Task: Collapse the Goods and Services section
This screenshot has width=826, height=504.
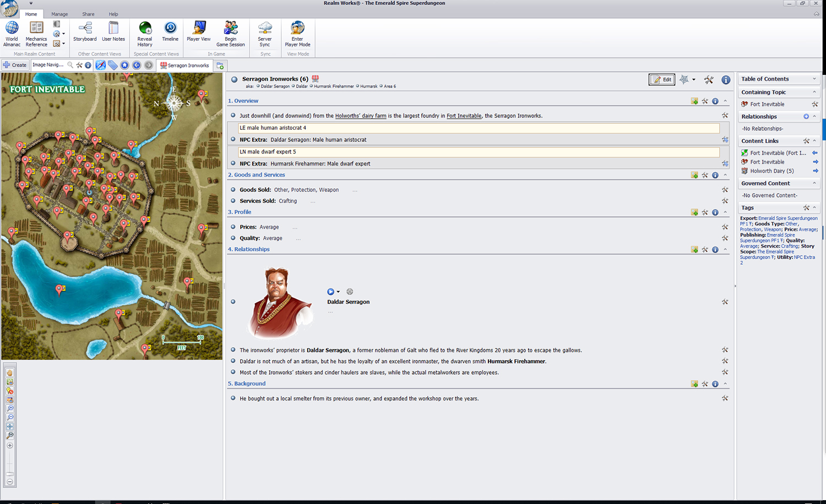Action: point(725,176)
